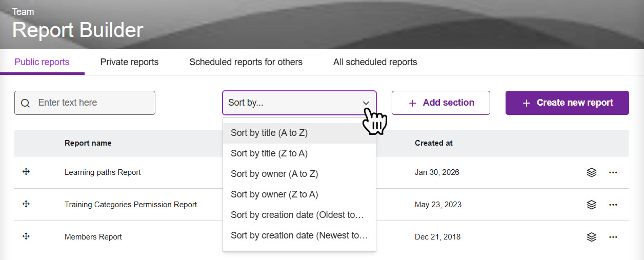Click layers icon in Members Report row

(x=591, y=237)
